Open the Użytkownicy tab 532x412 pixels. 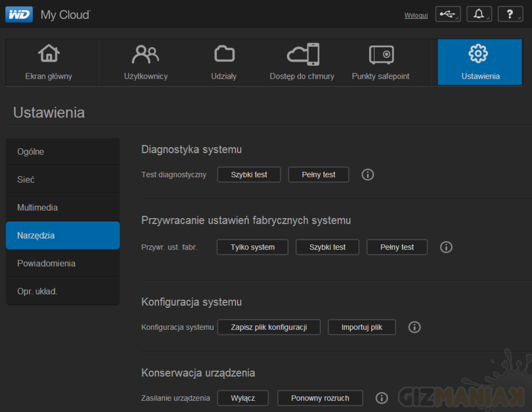(145, 62)
